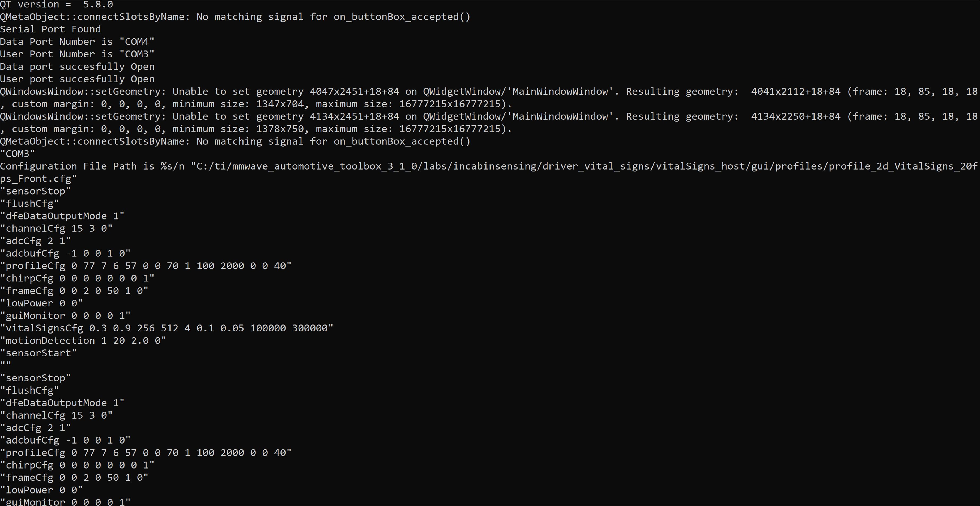Click the first "frameCfg 0 0 2 0 50 1 0" line
Image resolution: width=980 pixels, height=506 pixels.
click(x=74, y=291)
